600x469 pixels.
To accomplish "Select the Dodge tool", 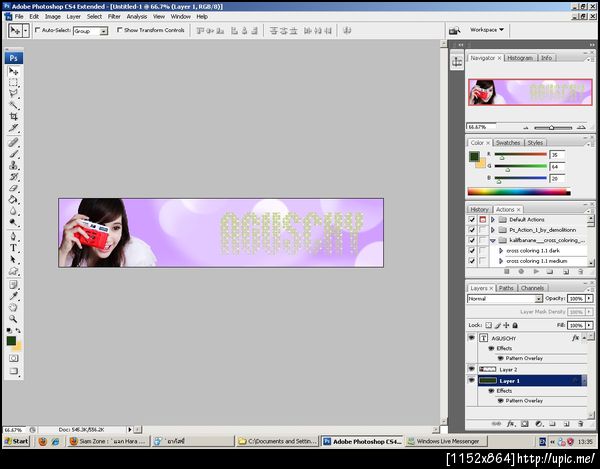I will tap(13, 222).
